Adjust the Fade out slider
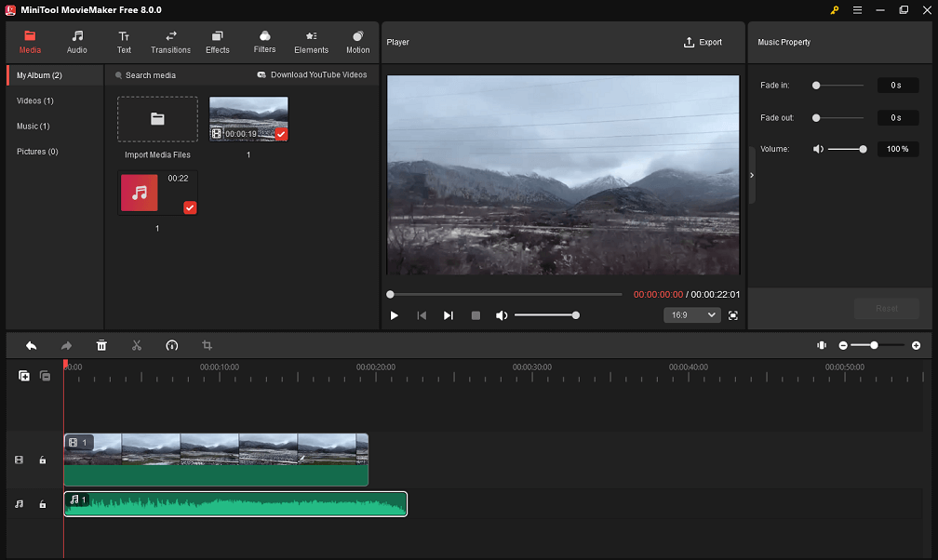 click(x=838, y=118)
